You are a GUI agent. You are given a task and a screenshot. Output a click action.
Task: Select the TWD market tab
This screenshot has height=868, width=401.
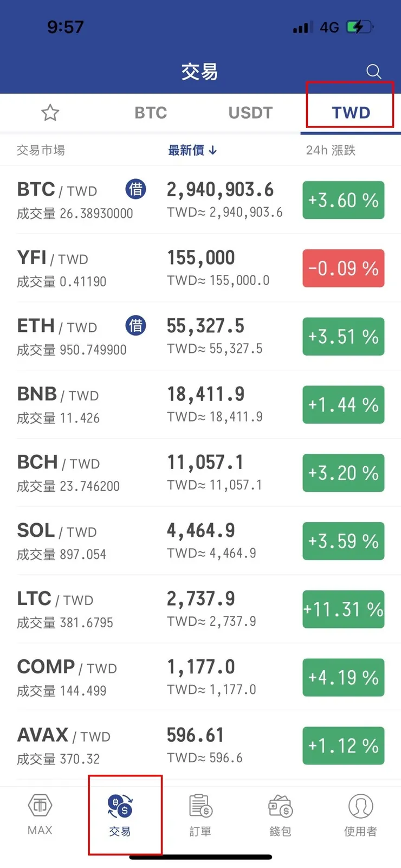(x=351, y=113)
